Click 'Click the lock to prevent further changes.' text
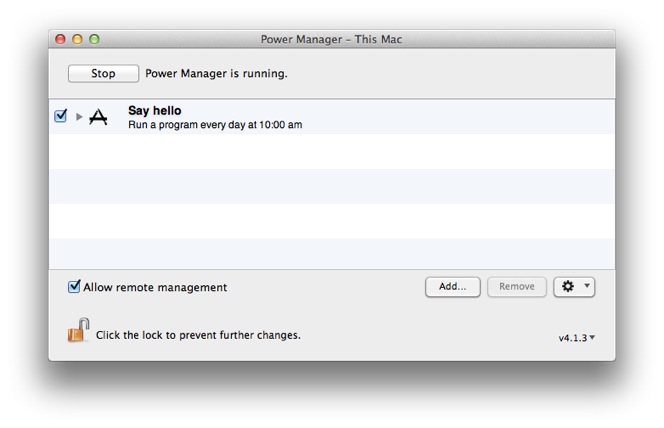The image size is (664, 428). click(x=198, y=335)
